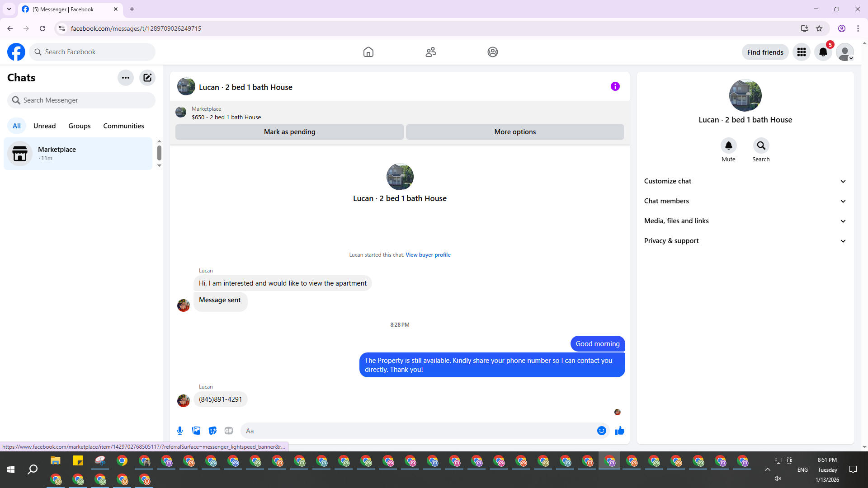This screenshot has height=488, width=868.
Task: Expand the Customize chat section
Action: (x=745, y=181)
